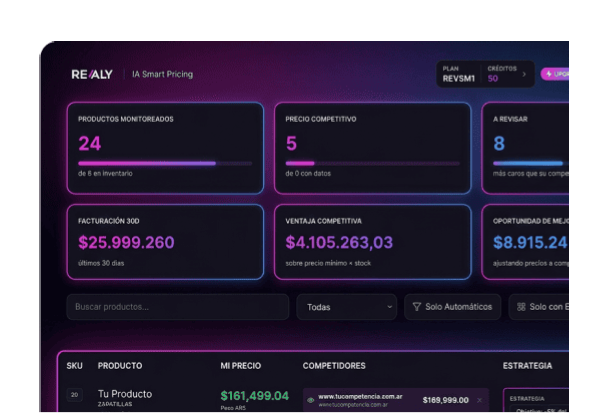
Task: Toggle the Solo Automáticos filter
Action: [452, 307]
